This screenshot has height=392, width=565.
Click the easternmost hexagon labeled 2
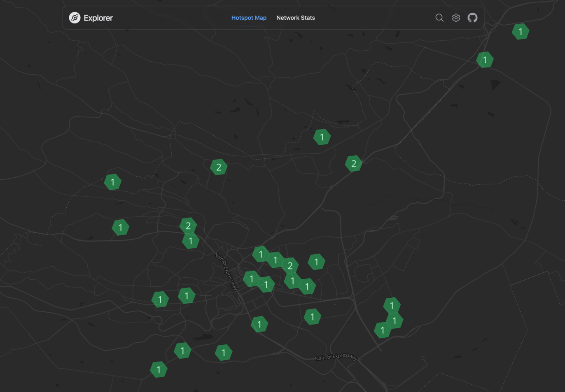(353, 164)
